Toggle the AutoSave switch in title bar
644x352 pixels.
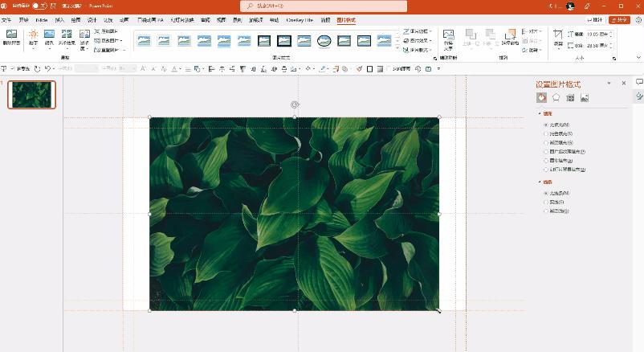pyautogui.click(x=39, y=6)
